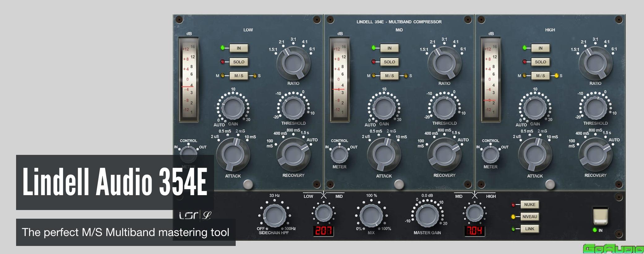Click the HIGH band dB VU meter
This screenshot has height=254, width=644.
pyautogui.click(x=491, y=80)
